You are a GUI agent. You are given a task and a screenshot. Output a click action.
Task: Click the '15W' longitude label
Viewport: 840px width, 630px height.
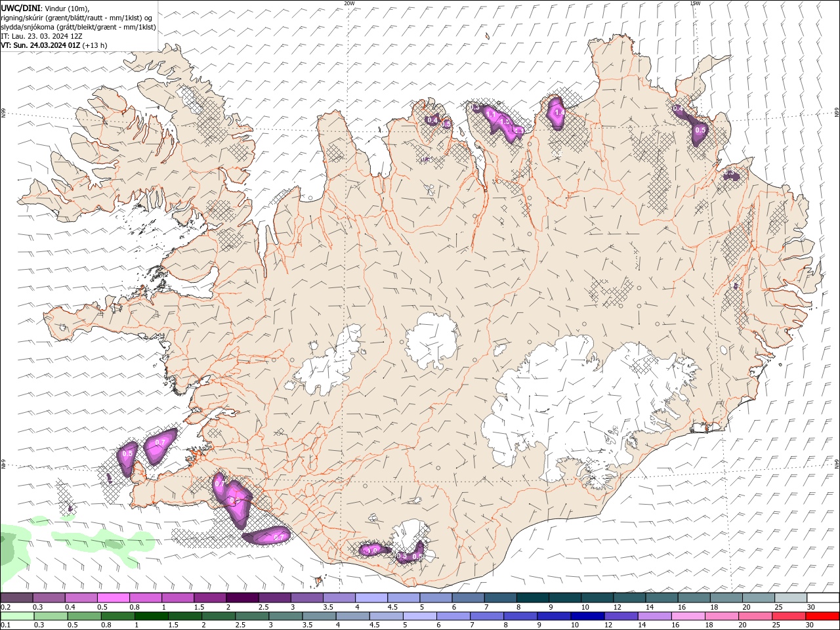pyautogui.click(x=695, y=3)
